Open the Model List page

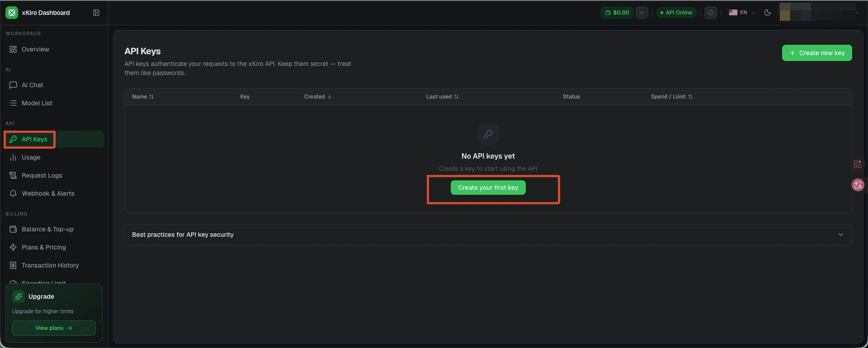coord(54,103)
